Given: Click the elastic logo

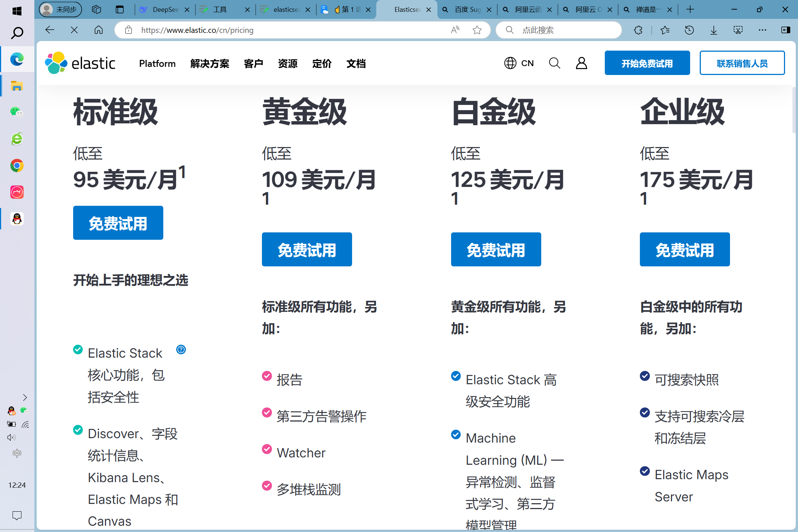Looking at the screenshot, I should click(80, 63).
